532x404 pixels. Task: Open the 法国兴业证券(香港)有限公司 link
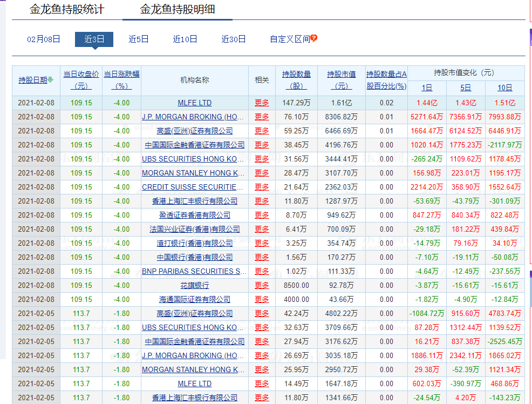click(x=194, y=229)
